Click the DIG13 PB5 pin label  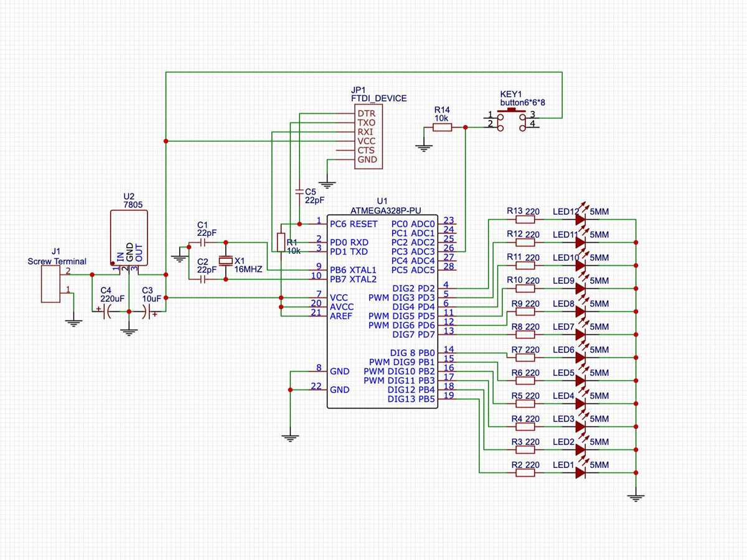411,399
